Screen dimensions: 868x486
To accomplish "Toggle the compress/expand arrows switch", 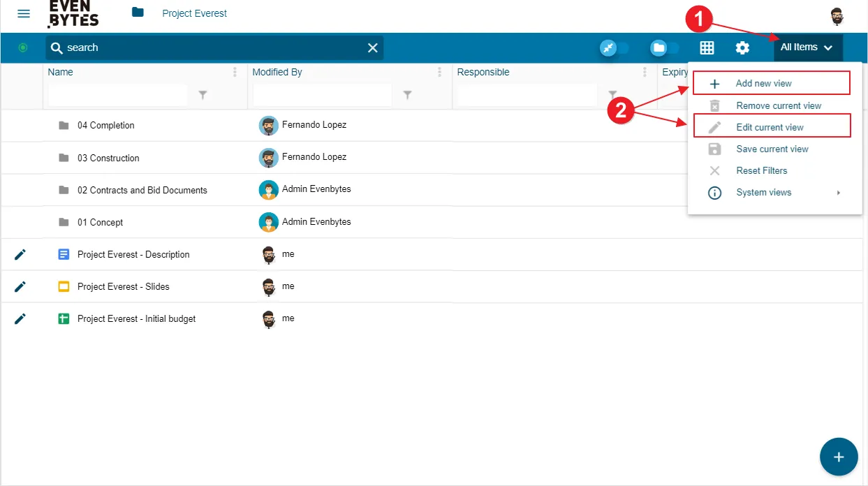I will click(x=615, y=47).
